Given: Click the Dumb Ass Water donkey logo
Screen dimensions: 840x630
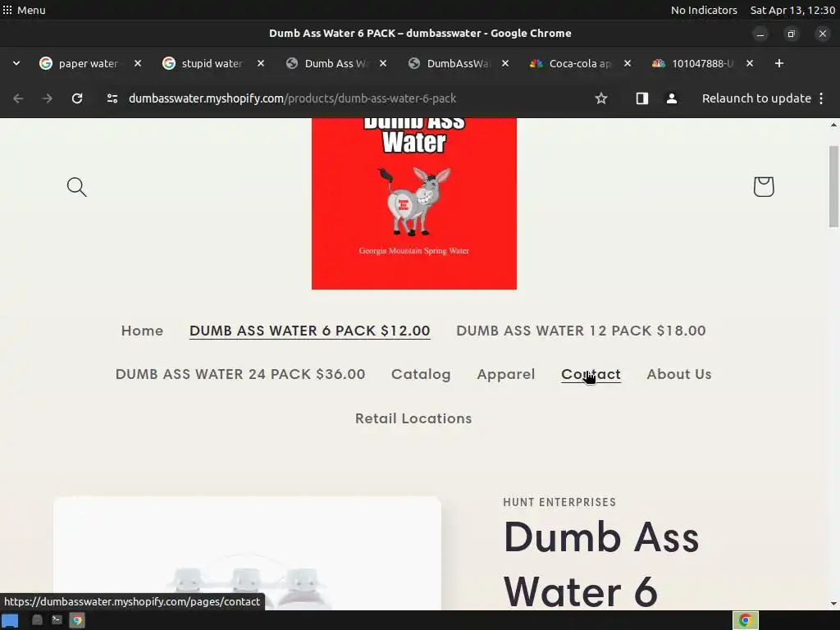Looking at the screenshot, I should [x=414, y=203].
